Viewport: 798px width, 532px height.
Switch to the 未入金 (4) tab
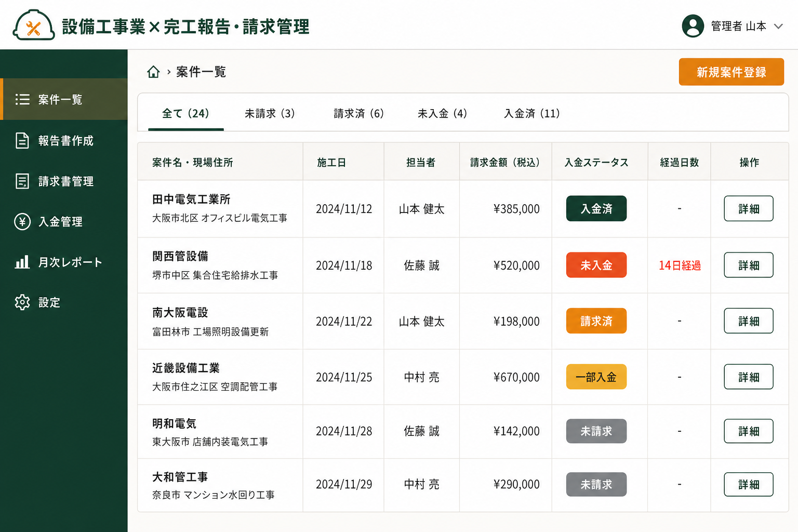[x=442, y=113]
